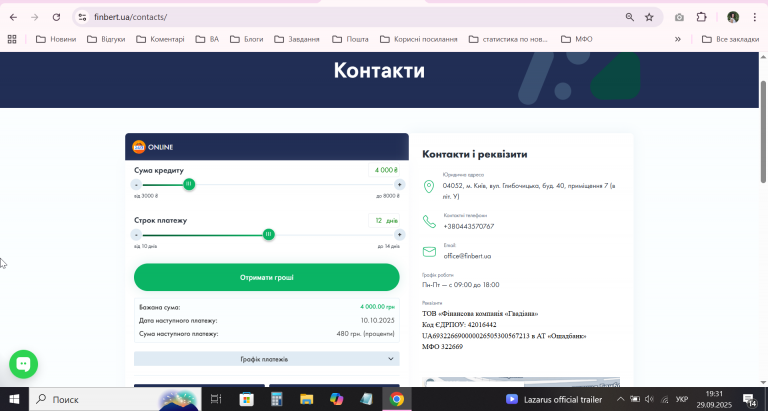Click the 12 днів term field
The image size is (768, 411).
pyautogui.click(x=384, y=220)
